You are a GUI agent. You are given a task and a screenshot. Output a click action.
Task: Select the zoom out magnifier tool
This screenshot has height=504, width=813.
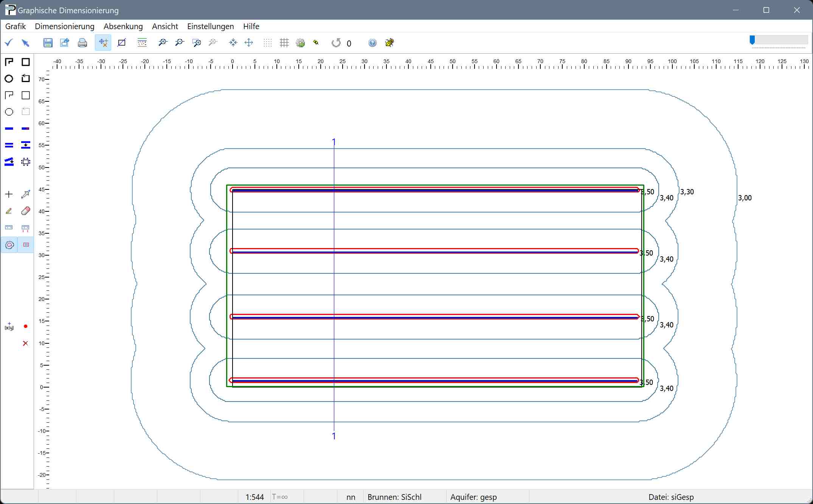click(x=179, y=43)
